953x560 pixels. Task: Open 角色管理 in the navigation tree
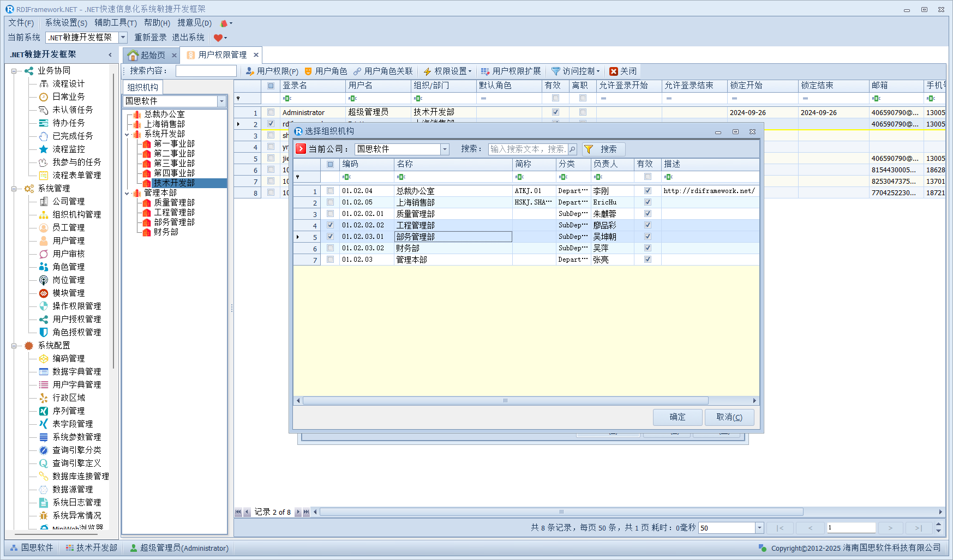68,267
